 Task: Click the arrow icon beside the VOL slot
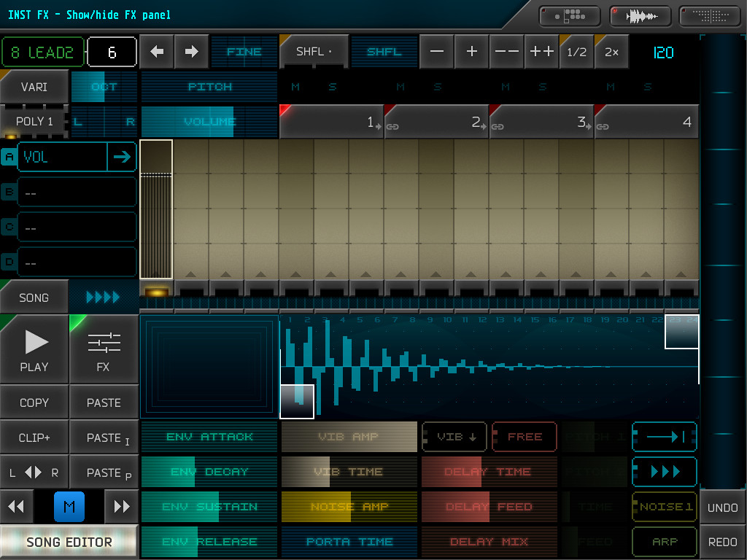point(122,156)
